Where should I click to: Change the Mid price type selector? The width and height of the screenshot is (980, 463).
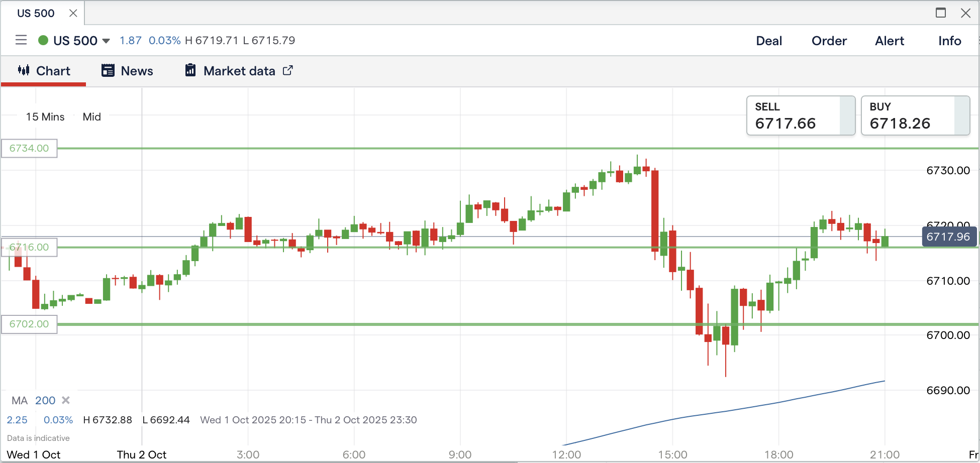92,117
